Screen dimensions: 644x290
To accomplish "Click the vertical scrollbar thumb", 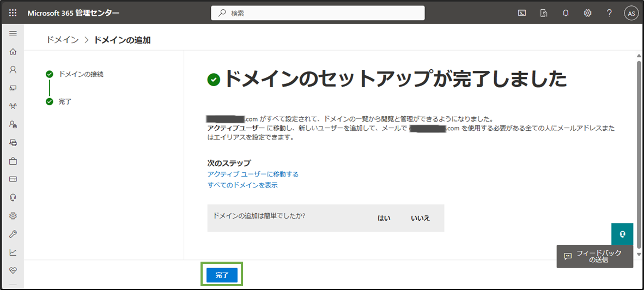I will click(x=639, y=154).
